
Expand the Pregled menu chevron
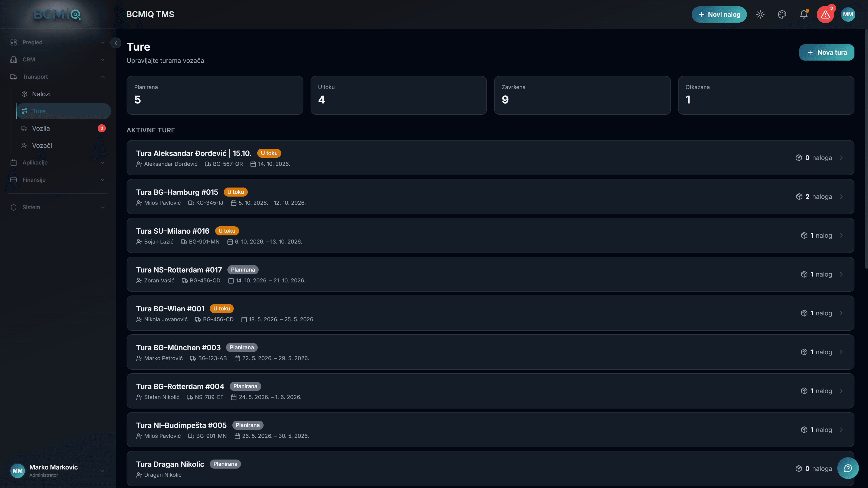[102, 42]
